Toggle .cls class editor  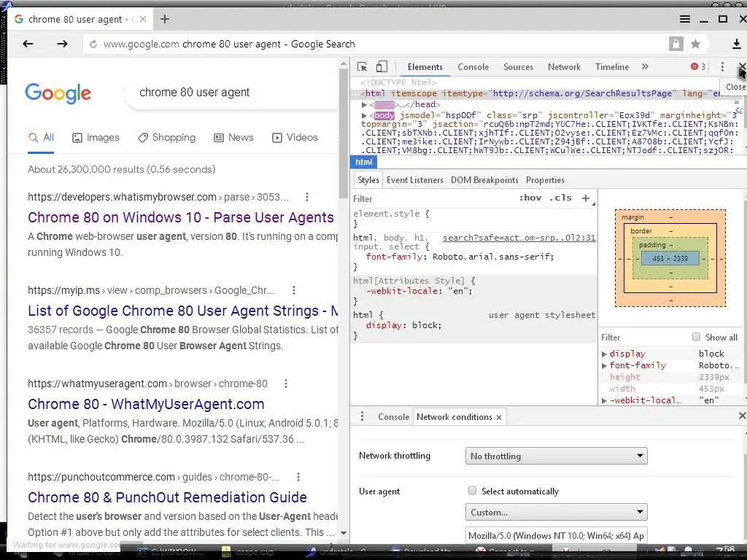(x=560, y=198)
